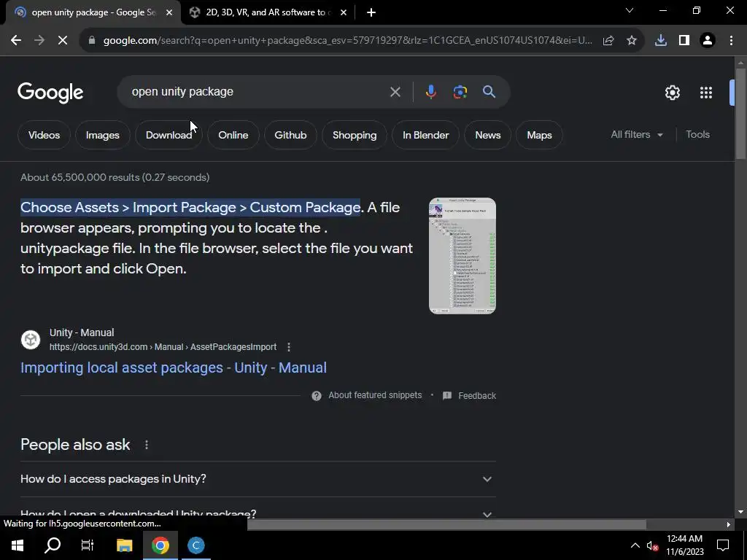This screenshot has width=747, height=560.
Task: Filter results by Videos
Action: [44, 135]
